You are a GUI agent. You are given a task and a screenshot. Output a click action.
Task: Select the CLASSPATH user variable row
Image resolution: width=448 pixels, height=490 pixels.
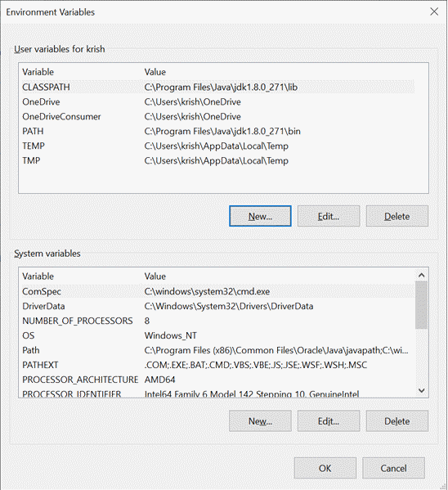point(217,87)
